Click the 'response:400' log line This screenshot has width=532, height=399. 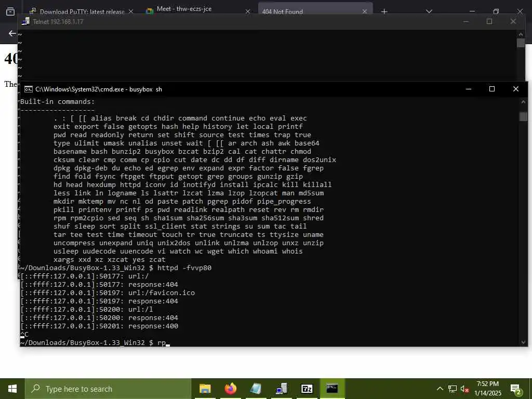(153, 326)
